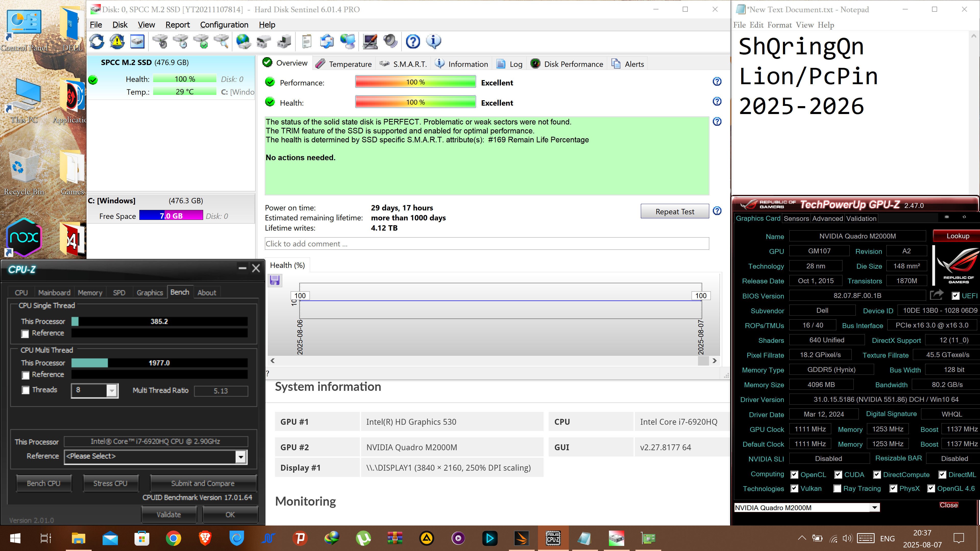Click the monitor with screwdriver configuration icon

coord(370,41)
